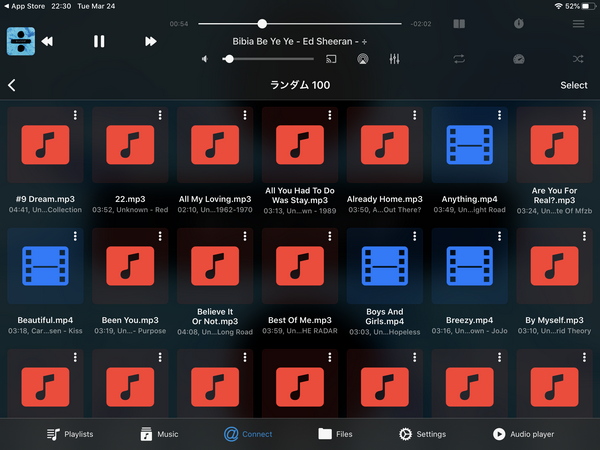The height and width of the screenshot is (450, 600).
Task: Open options menu for All My Loving.mp3
Action: (x=245, y=115)
